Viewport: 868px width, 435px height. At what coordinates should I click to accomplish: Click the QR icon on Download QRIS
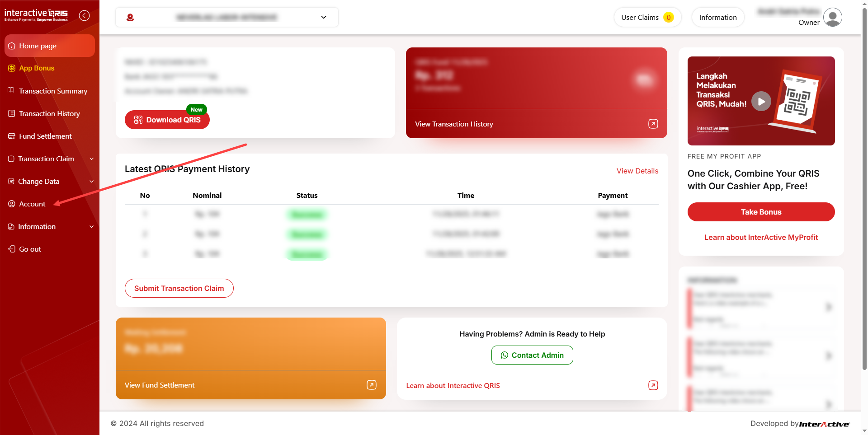point(138,120)
